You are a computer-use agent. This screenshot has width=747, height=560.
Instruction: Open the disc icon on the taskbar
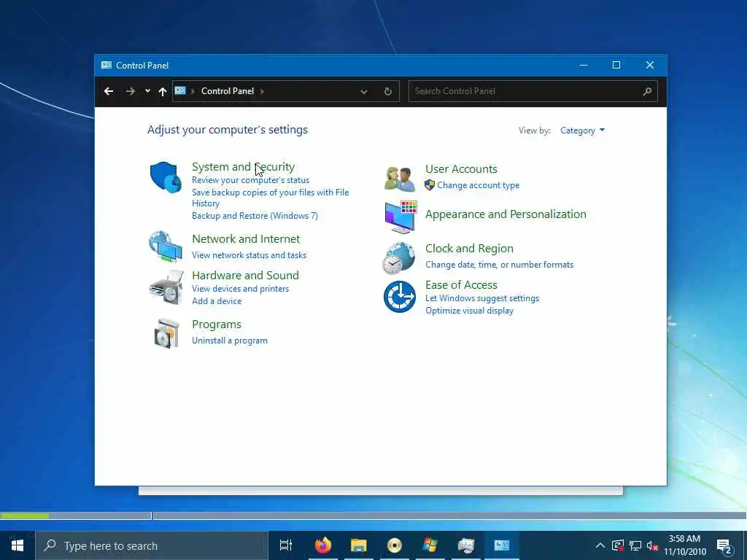pos(395,545)
